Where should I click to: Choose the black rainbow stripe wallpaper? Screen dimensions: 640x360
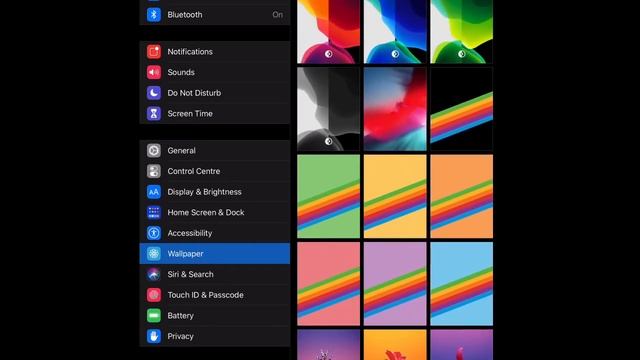coord(462,109)
